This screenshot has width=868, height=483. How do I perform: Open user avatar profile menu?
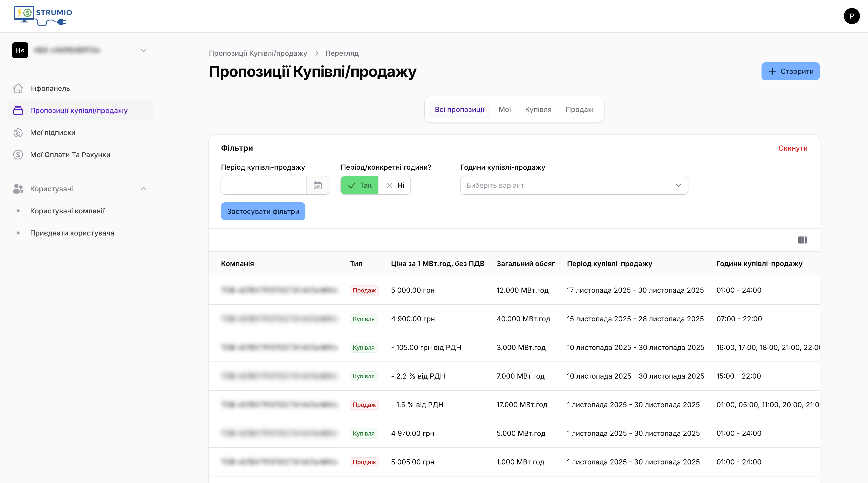(851, 16)
